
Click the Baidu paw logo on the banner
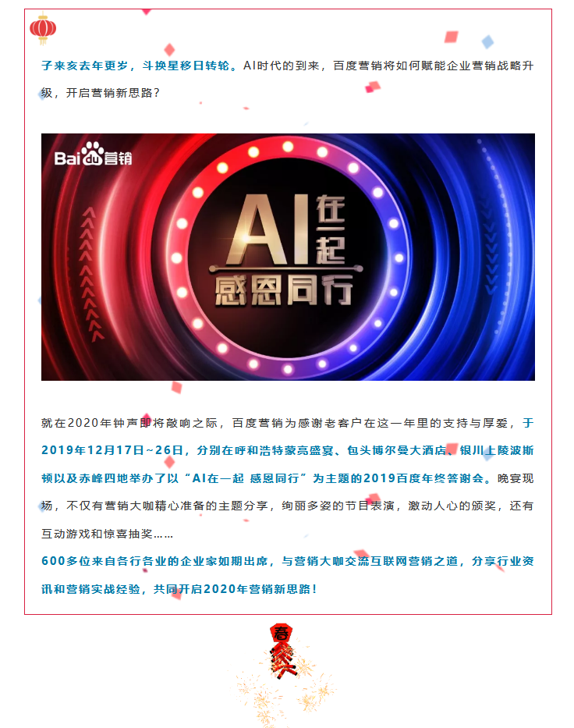pyautogui.click(x=93, y=154)
